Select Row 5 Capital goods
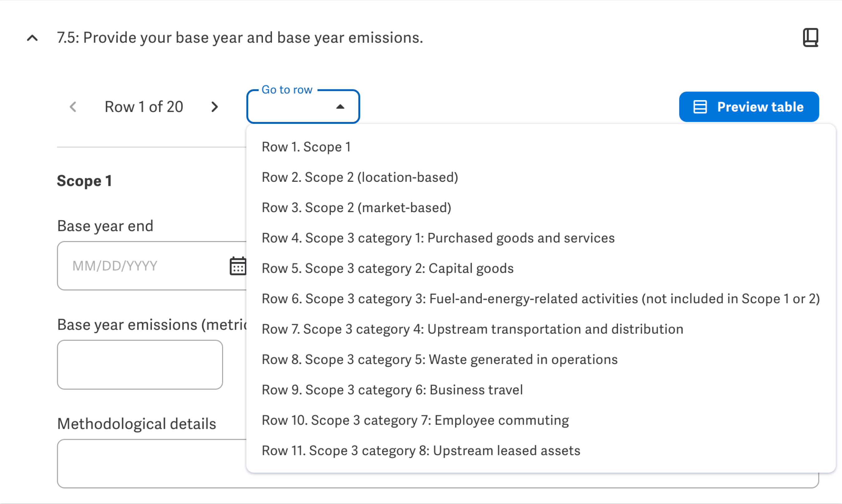This screenshot has height=504, width=842. tap(540, 268)
